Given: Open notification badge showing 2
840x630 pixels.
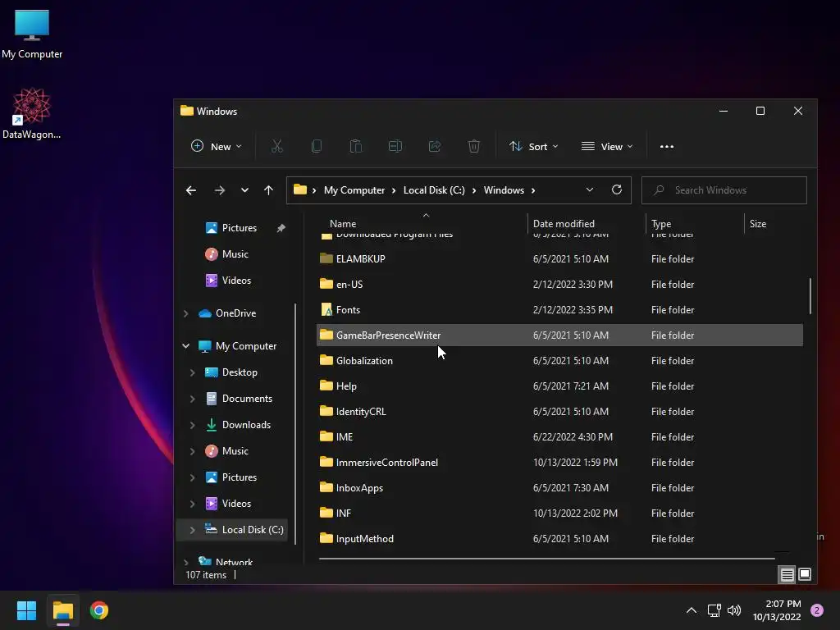Looking at the screenshot, I should [817, 610].
